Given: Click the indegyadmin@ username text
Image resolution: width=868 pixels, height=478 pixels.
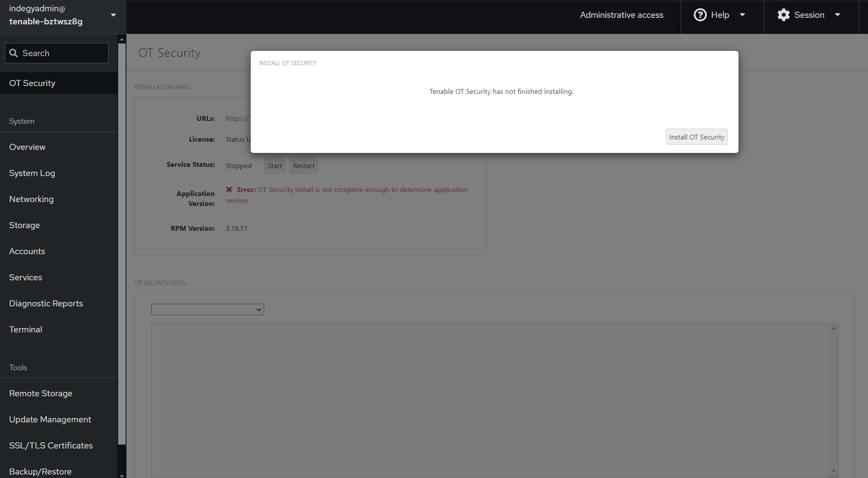Looking at the screenshot, I should [x=37, y=8].
